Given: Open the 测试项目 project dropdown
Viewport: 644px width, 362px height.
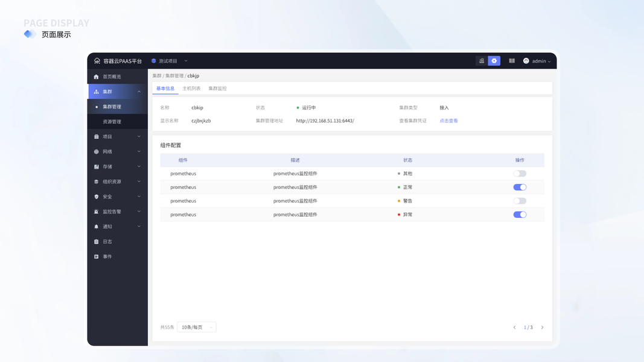Looking at the screenshot, I should [x=170, y=61].
